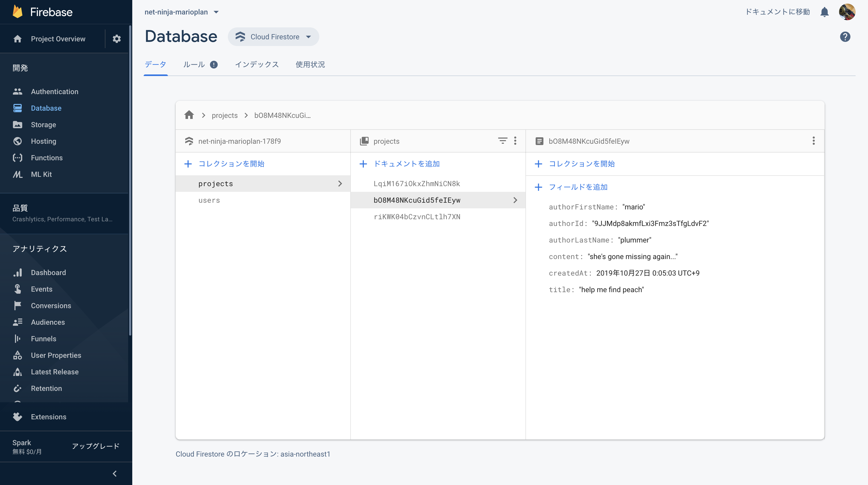This screenshot has height=485, width=868.
Task: Select document LqiM167iOkxZhmNiCN8k
Action: 438,184
